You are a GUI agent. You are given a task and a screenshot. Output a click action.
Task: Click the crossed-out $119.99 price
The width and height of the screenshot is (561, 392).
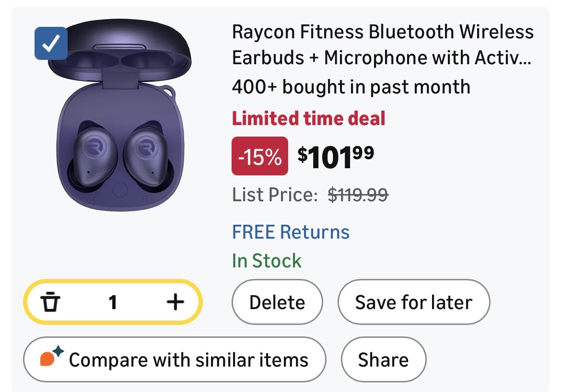358,195
